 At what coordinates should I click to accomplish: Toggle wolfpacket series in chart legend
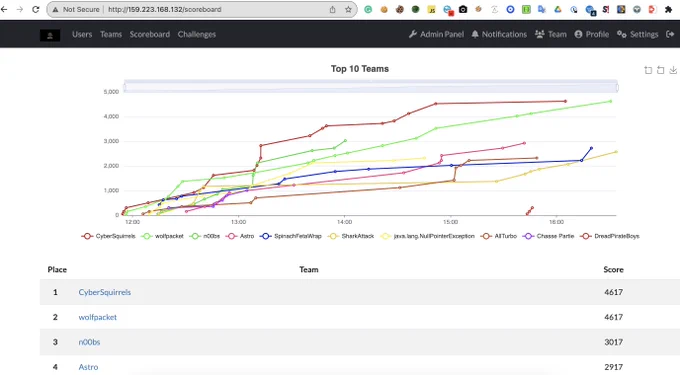coord(163,236)
